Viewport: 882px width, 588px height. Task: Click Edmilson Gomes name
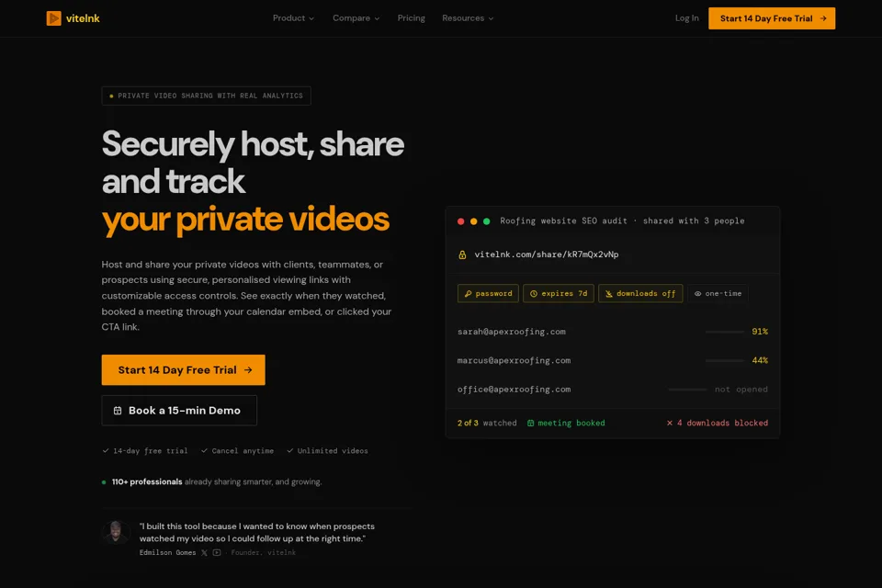coord(167,552)
